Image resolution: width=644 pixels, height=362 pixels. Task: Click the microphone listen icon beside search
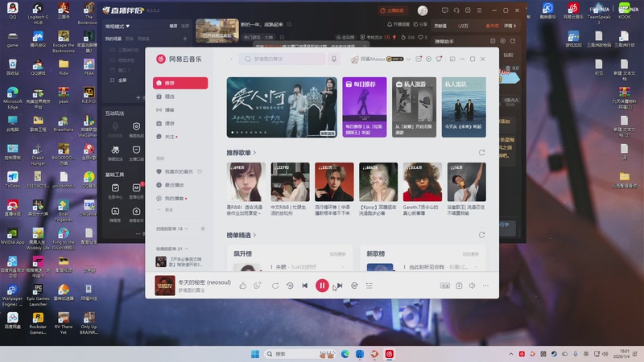click(x=334, y=59)
